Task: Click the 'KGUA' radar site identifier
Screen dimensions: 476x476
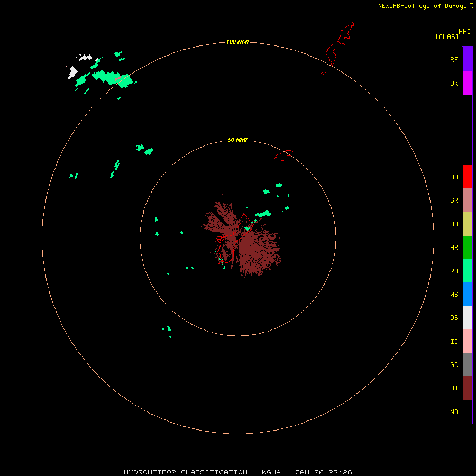Action: (271, 472)
